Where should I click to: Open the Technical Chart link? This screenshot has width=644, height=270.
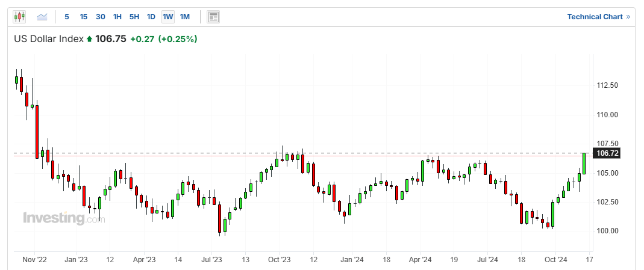point(595,17)
